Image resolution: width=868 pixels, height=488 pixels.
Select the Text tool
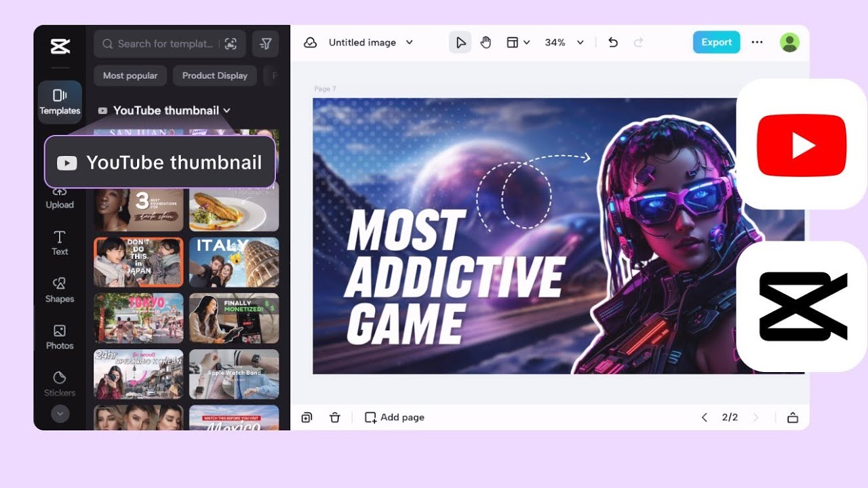[x=60, y=243]
